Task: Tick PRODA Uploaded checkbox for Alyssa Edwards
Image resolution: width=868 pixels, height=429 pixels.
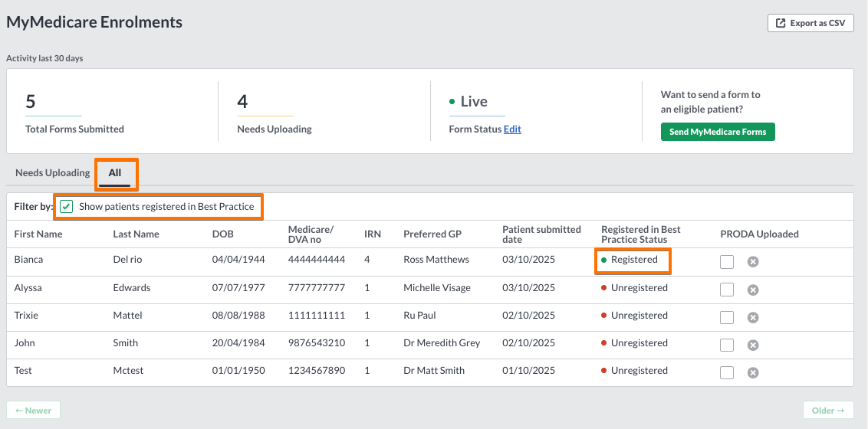Action: tap(727, 289)
